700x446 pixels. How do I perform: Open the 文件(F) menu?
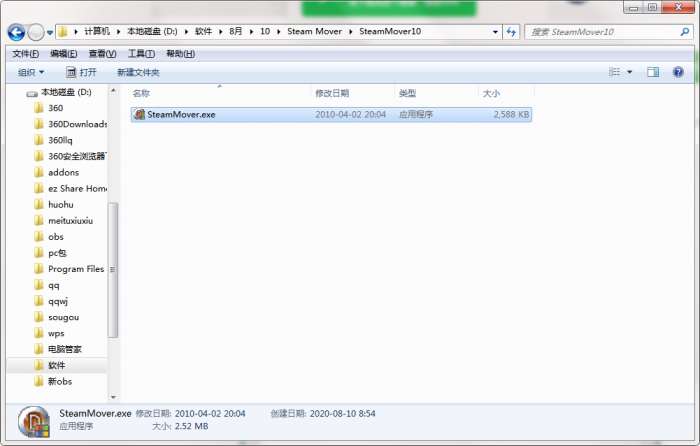[25, 54]
